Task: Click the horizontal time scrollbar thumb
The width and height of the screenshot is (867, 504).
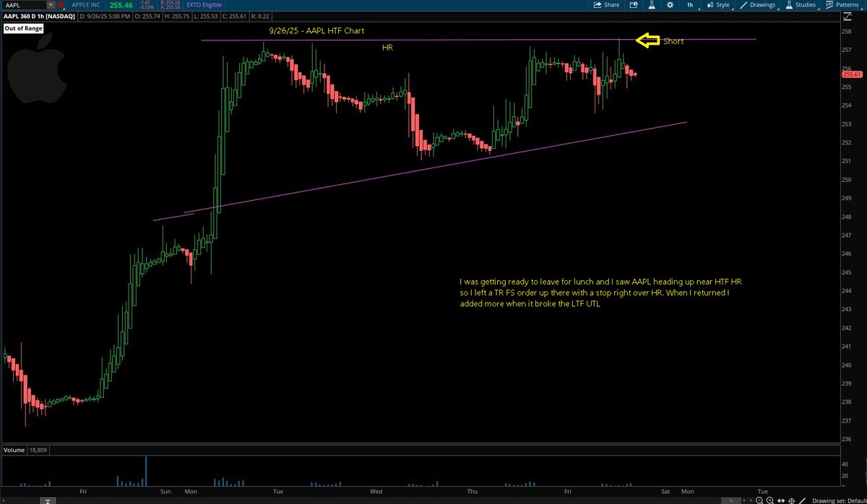Action: click(x=731, y=500)
